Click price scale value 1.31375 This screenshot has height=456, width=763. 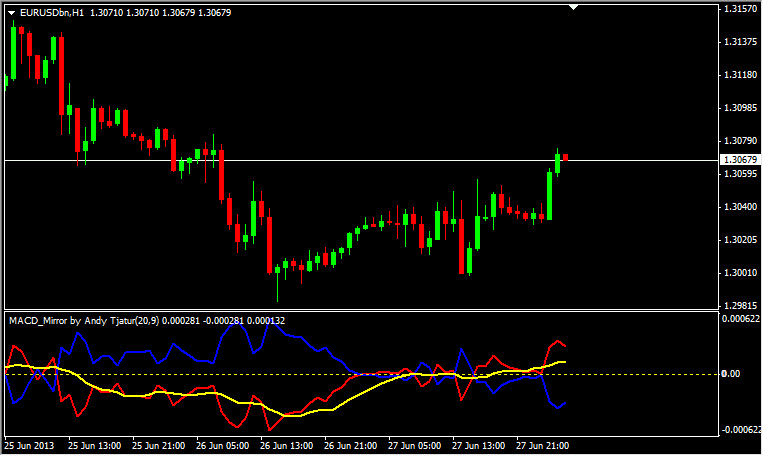(740, 42)
